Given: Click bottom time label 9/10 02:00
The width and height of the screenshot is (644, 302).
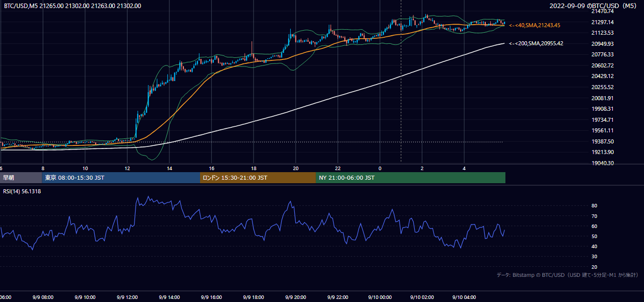Looking at the screenshot, I should [422, 297].
